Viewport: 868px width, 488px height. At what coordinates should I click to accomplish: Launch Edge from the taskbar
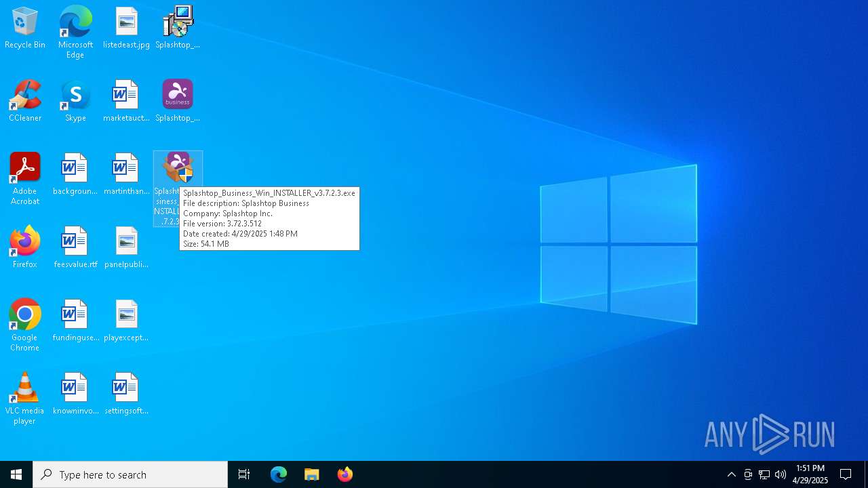point(279,474)
